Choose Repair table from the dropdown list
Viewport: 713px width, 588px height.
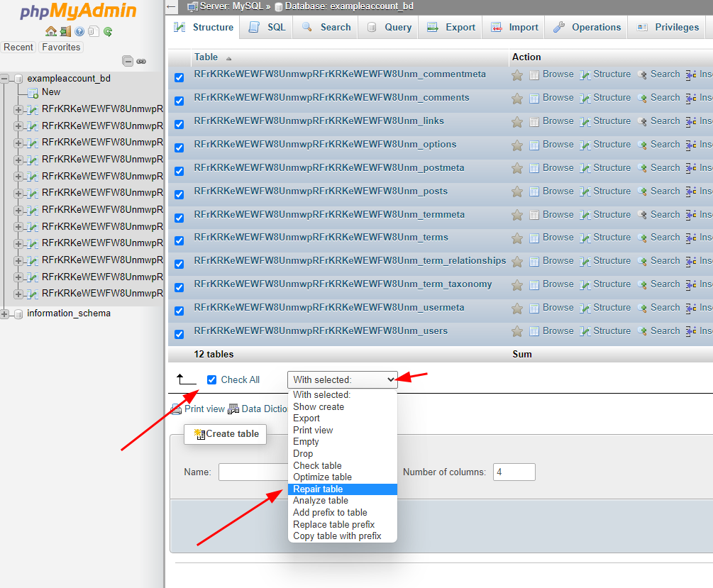point(318,489)
